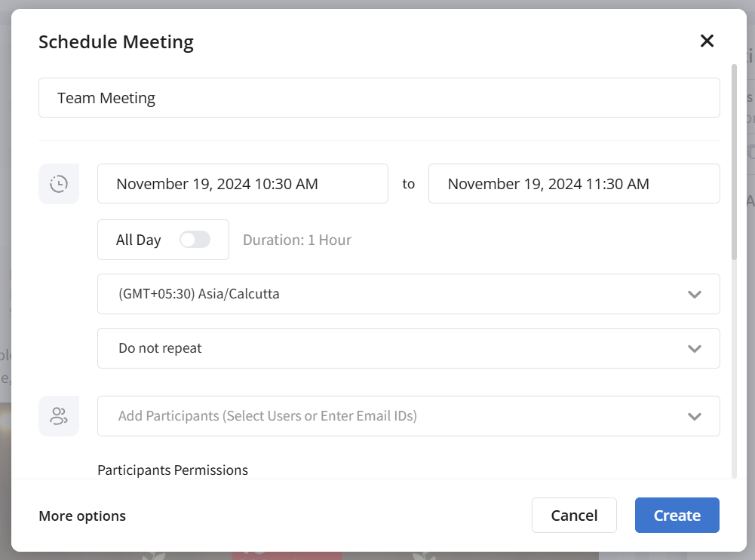Click the dialog's vertical scrollbar
Image resolution: width=755 pixels, height=560 pixels.
(x=734, y=162)
